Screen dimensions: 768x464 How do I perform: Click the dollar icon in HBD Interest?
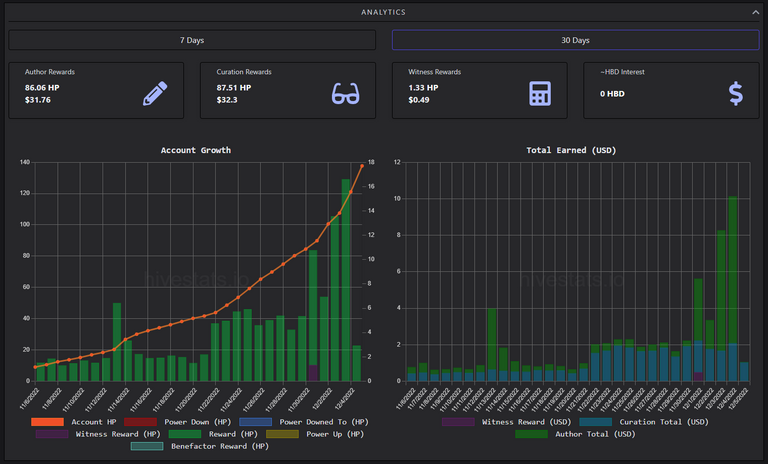[736, 94]
